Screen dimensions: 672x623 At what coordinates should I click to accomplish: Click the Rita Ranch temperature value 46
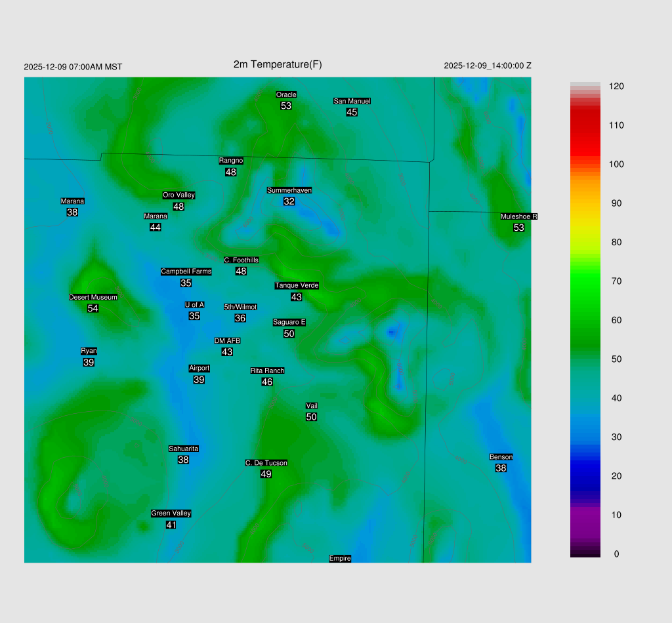coord(267,382)
